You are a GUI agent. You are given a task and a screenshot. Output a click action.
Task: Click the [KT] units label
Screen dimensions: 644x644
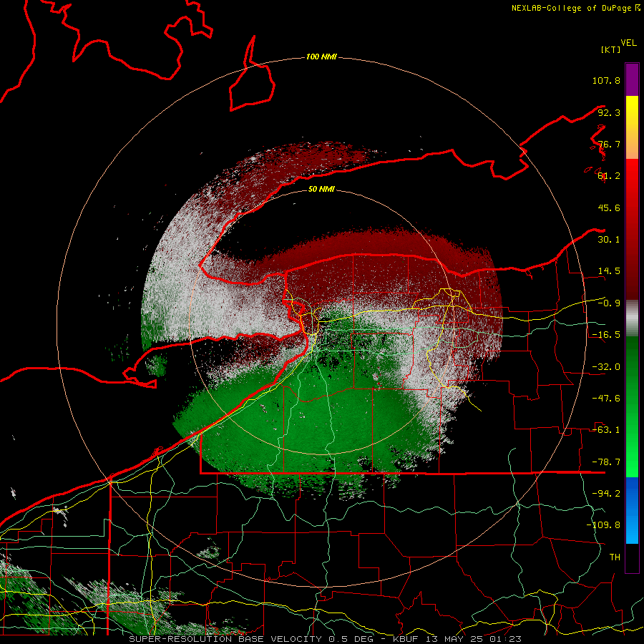(611, 49)
